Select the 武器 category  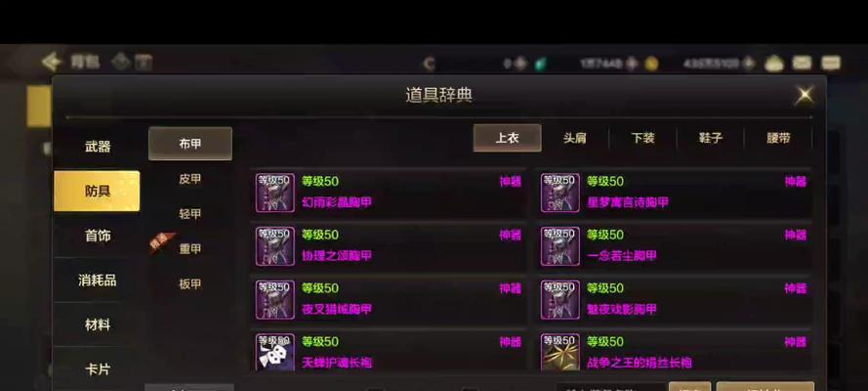98,147
